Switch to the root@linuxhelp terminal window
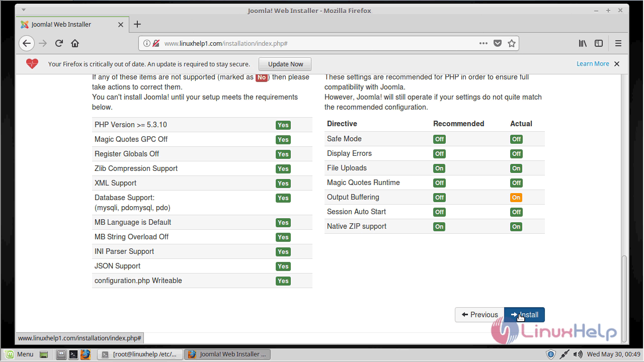This screenshot has width=644, height=362. pos(140,354)
